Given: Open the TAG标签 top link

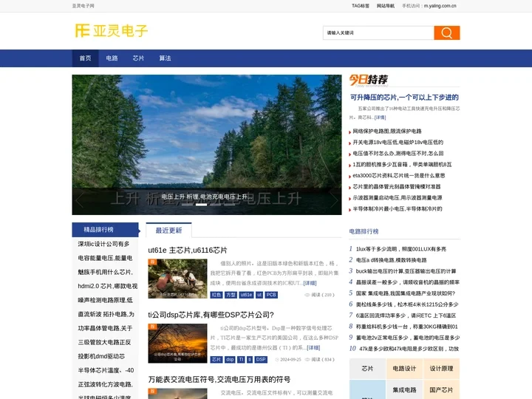Looking at the screenshot, I should (361, 6).
